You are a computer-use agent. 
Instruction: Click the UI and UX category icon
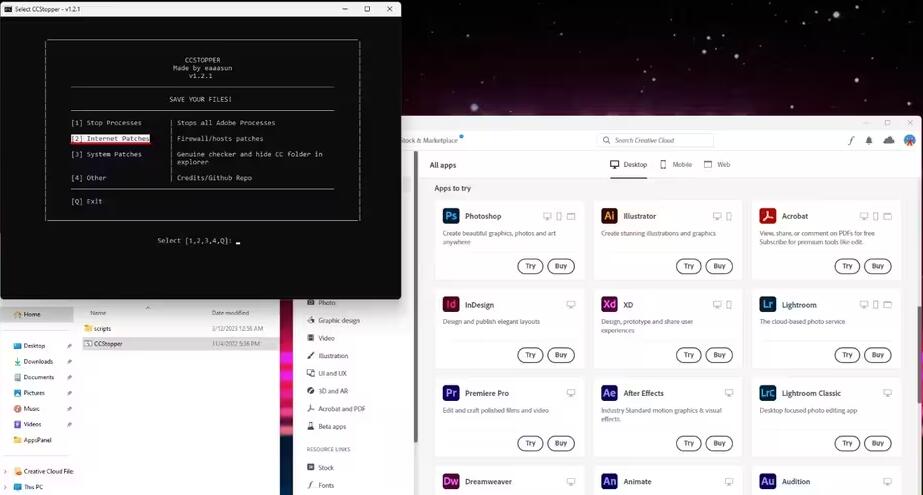pyautogui.click(x=311, y=373)
